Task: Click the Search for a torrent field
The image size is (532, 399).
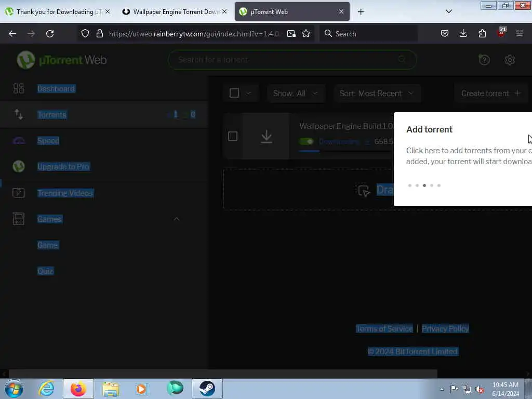Action: pos(292,60)
